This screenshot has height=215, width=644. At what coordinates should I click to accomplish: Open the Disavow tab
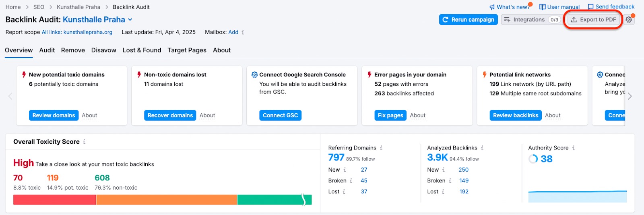pyautogui.click(x=103, y=50)
